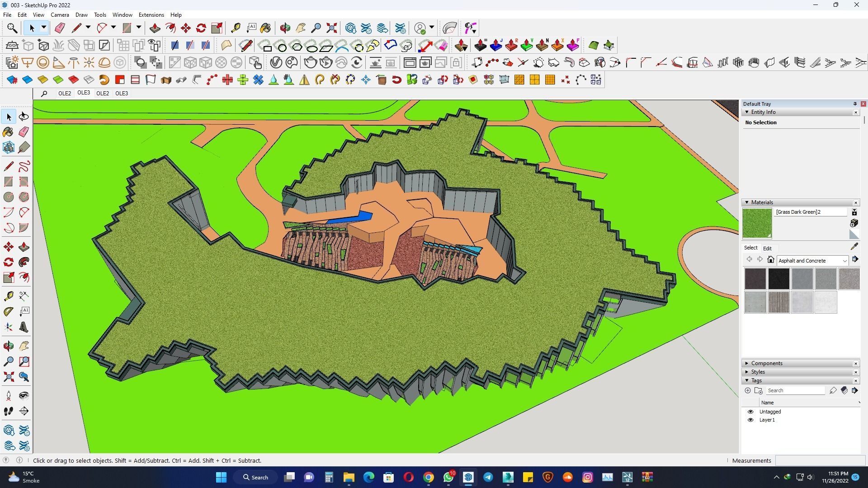Select the Eraser tool in left toolbar

coord(24,131)
